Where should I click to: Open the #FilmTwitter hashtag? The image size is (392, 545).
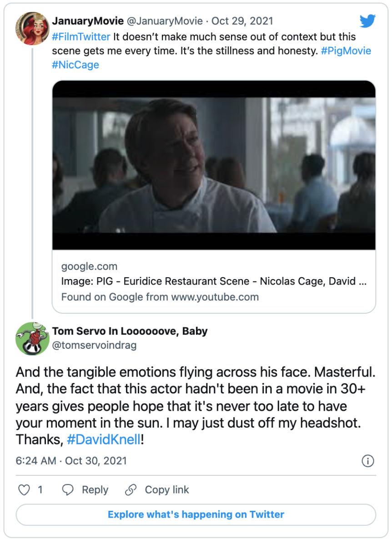tap(81, 36)
